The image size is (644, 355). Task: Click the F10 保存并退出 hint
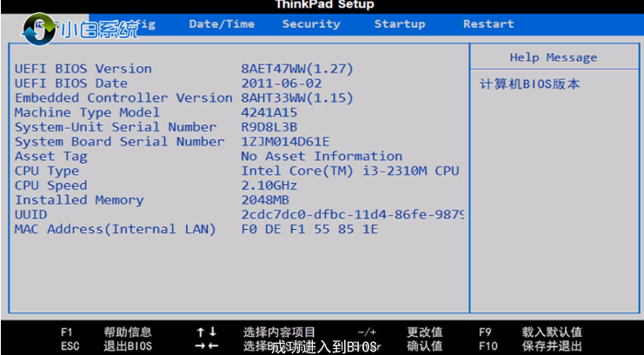(x=530, y=346)
